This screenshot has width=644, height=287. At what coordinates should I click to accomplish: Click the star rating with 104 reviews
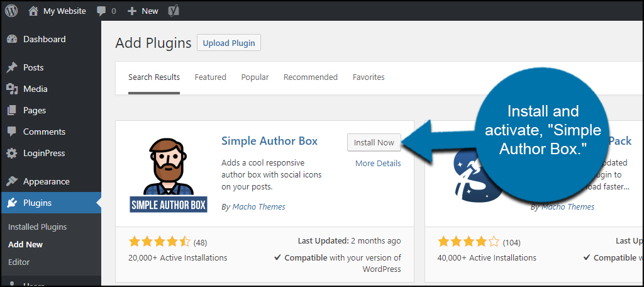click(x=469, y=242)
